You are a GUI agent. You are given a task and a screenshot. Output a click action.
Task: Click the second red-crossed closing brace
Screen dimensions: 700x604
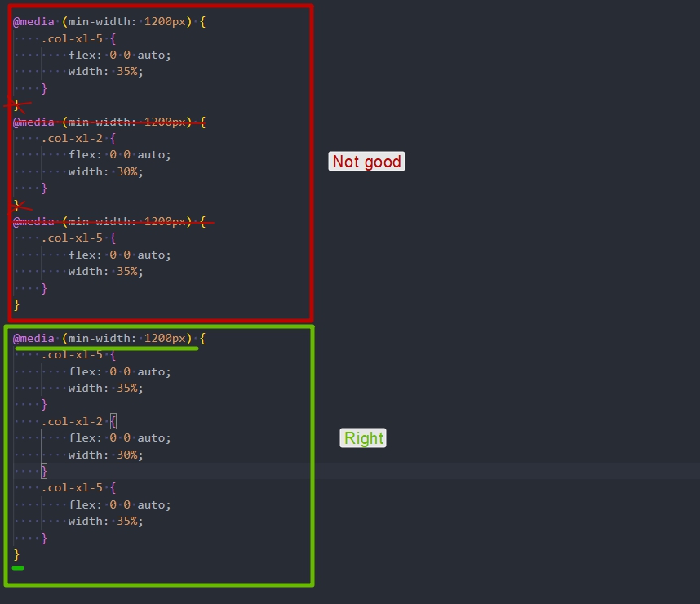pos(17,205)
